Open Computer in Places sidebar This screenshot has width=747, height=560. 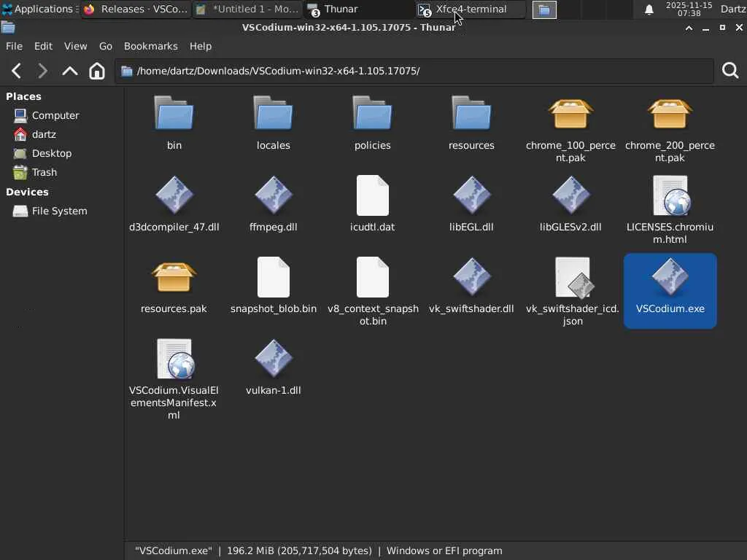coord(47,115)
